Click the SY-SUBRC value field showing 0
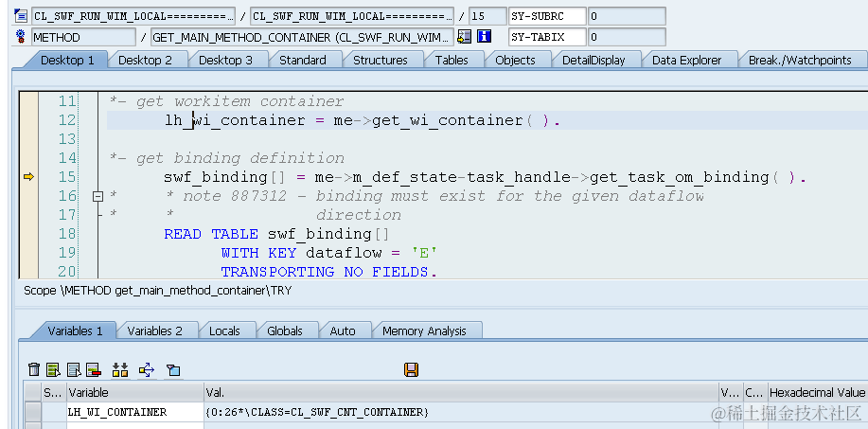The width and height of the screenshot is (868, 429). tap(627, 16)
